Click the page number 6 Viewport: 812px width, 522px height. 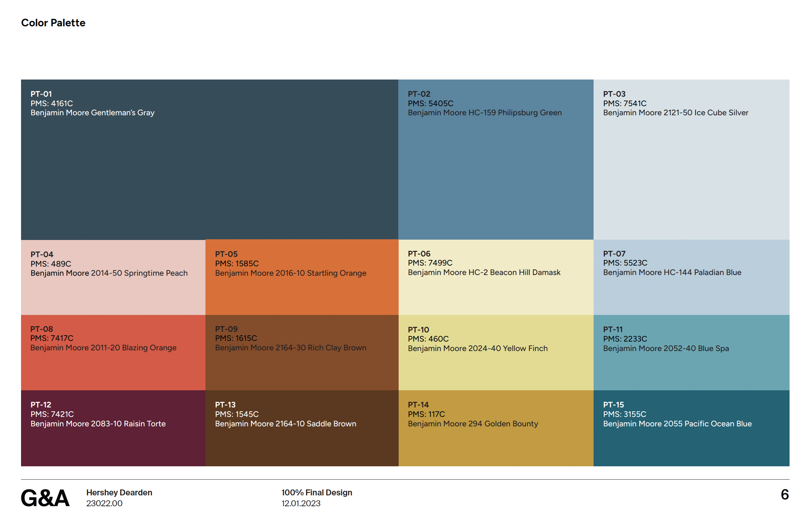click(785, 494)
